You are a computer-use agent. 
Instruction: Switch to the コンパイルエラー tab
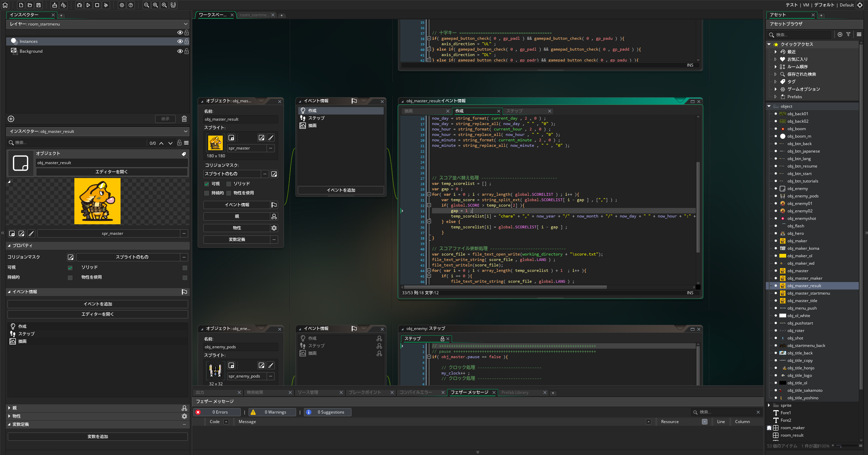click(x=416, y=392)
